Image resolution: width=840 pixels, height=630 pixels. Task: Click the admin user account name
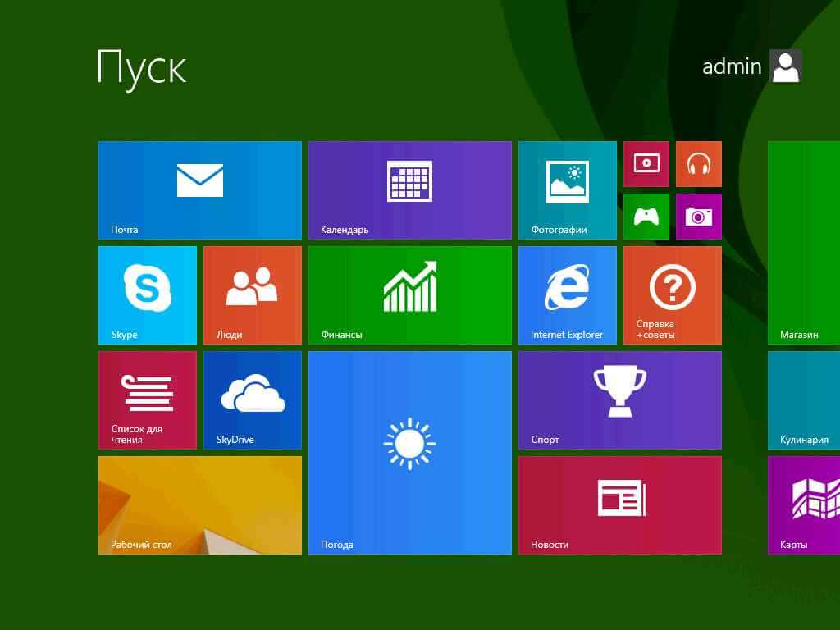[x=732, y=66]
